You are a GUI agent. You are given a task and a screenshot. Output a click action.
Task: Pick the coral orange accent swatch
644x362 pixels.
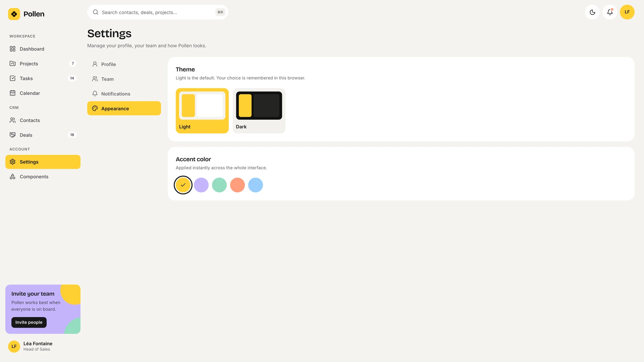point(237,185)
